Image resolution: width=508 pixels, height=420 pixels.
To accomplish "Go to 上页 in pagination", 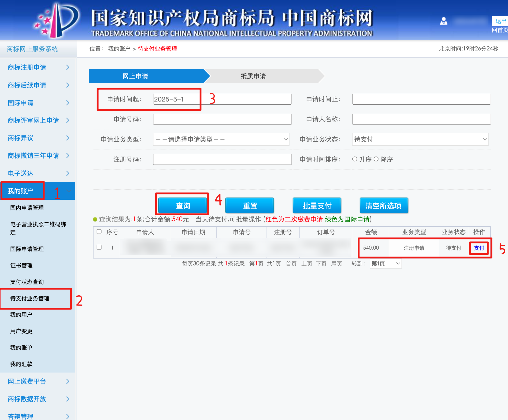I will [x=307, y=264].
